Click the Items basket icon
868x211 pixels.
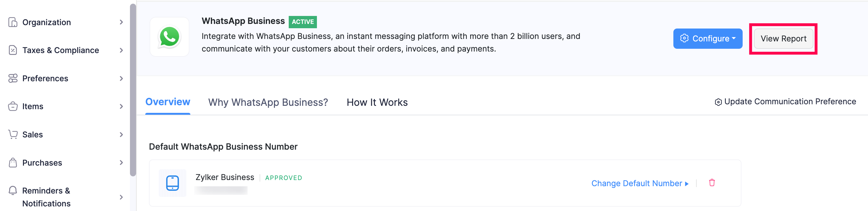13,106
